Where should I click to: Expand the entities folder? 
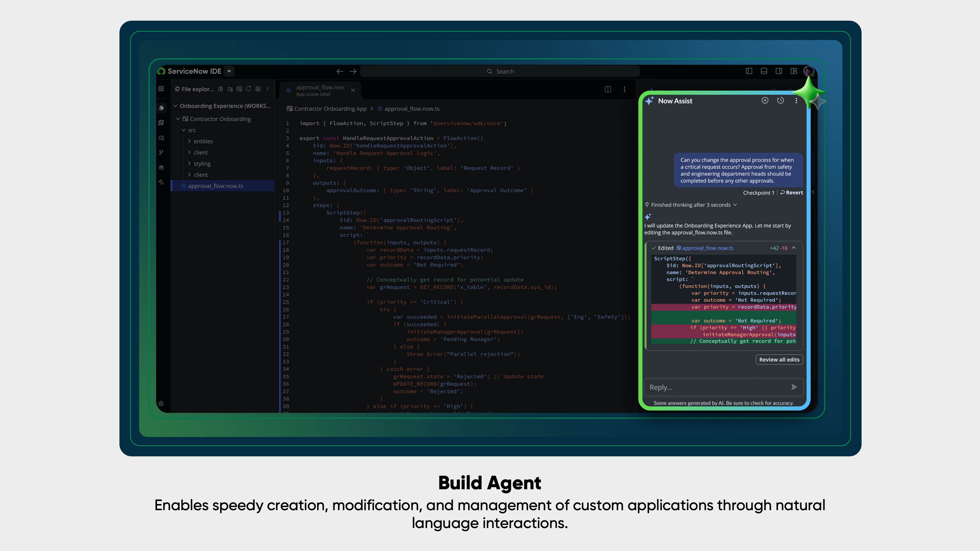(203, 141)
